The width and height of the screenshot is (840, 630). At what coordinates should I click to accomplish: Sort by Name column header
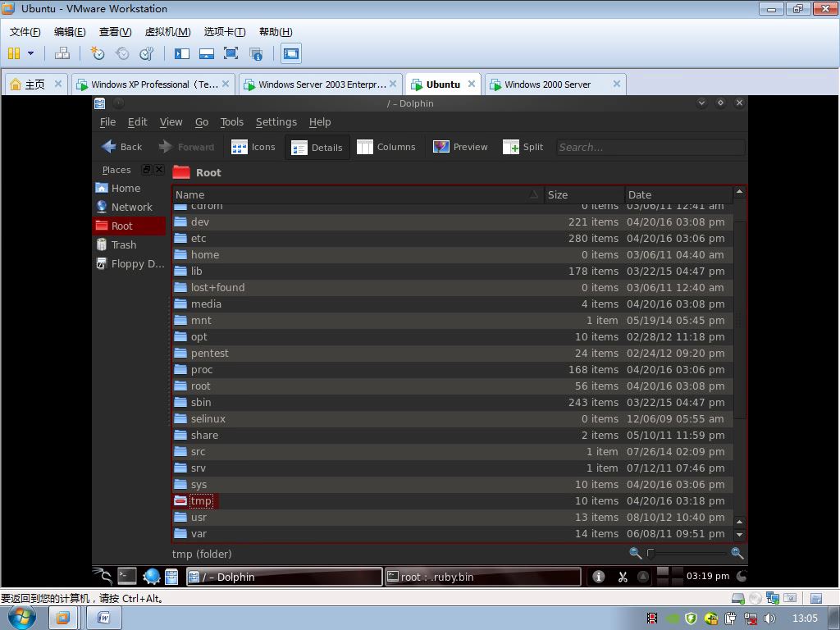(358, 195)
